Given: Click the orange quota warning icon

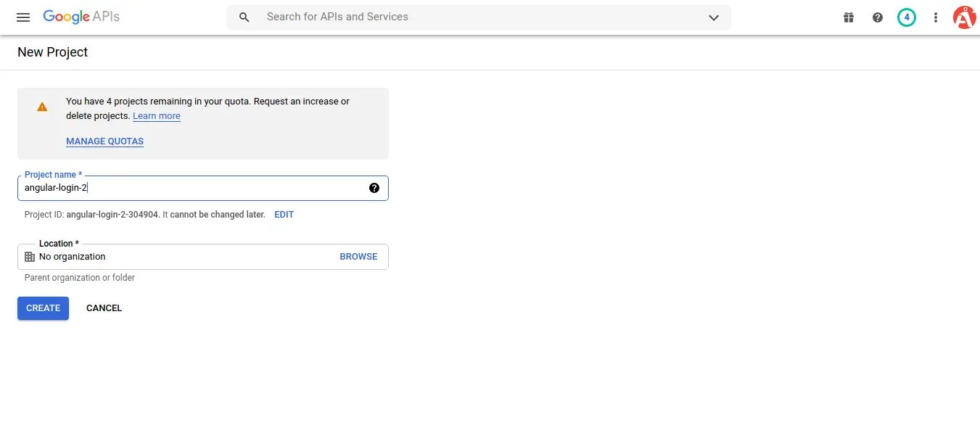Looking at the screenshot, I should (x=42, y=107).
